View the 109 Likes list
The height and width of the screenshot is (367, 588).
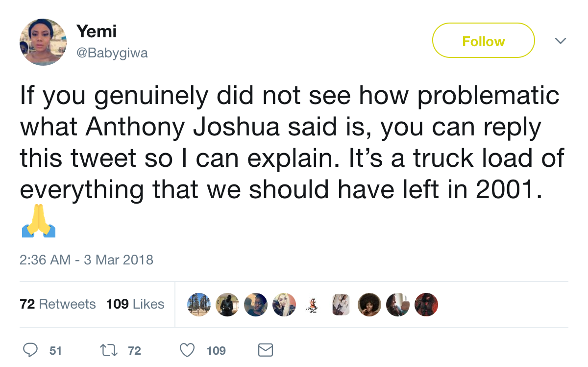[x=135, y=304]
